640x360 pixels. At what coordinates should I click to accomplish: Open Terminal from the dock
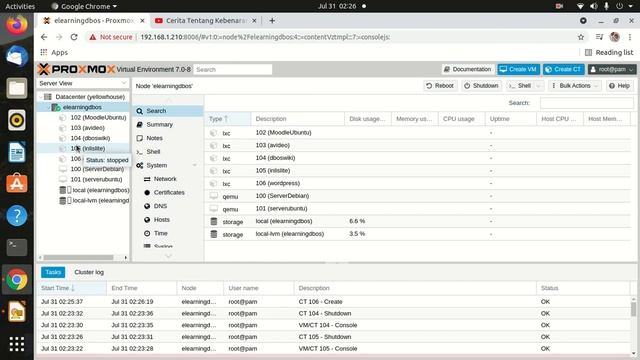click(x=17, y=247)
